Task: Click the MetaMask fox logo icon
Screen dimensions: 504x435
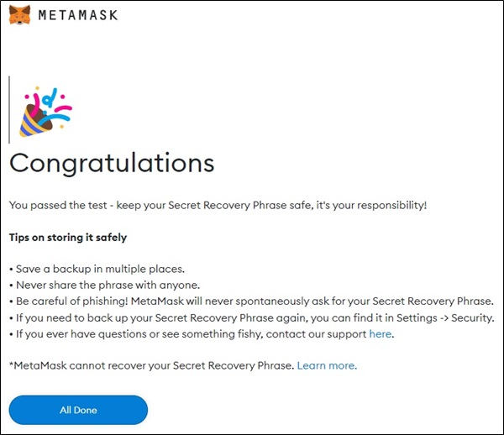Action: coord(20,15)
